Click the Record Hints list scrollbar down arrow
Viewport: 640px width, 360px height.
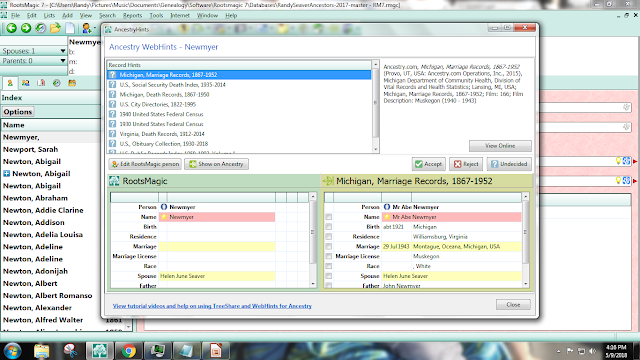(x=376, y=149)
